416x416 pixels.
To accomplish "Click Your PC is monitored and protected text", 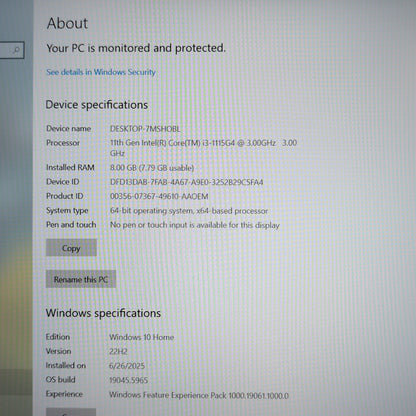I will (136, 48).
